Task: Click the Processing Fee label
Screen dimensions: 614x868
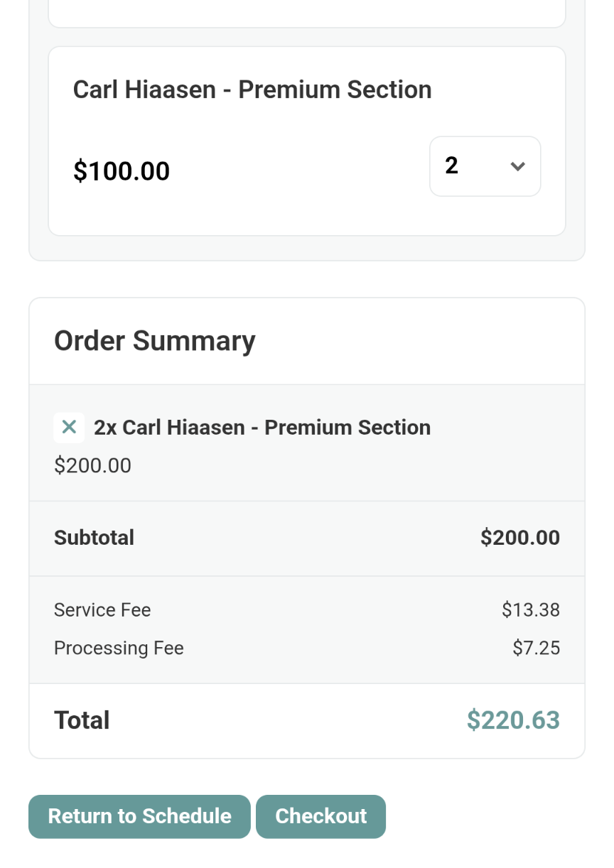Action: [119, 648]
